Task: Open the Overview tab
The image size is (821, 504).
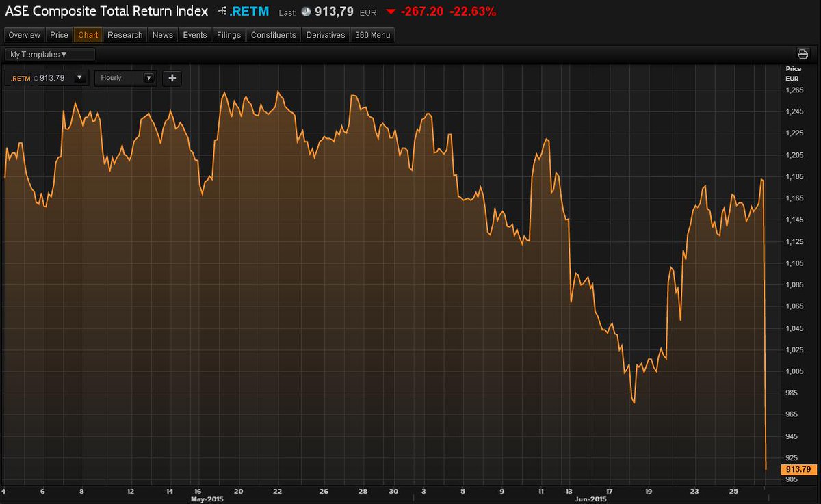Action: click(25, 35)
